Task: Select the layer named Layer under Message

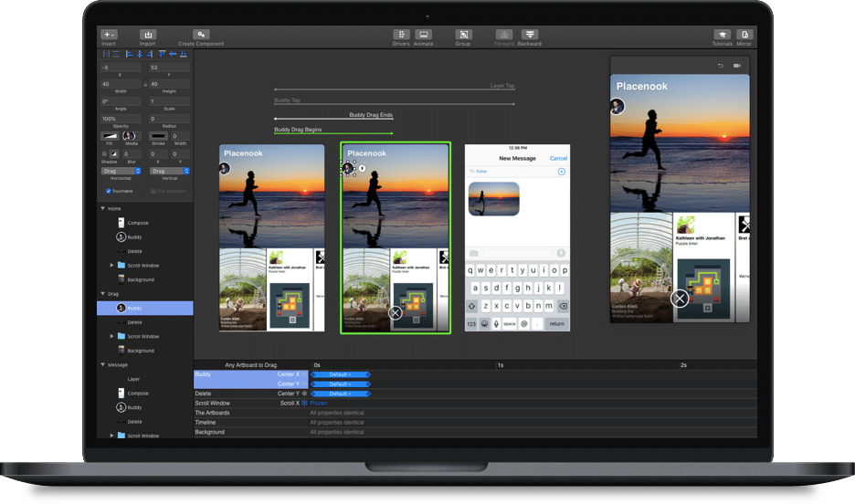Action: pyautogui.click(x=145, y=379)
